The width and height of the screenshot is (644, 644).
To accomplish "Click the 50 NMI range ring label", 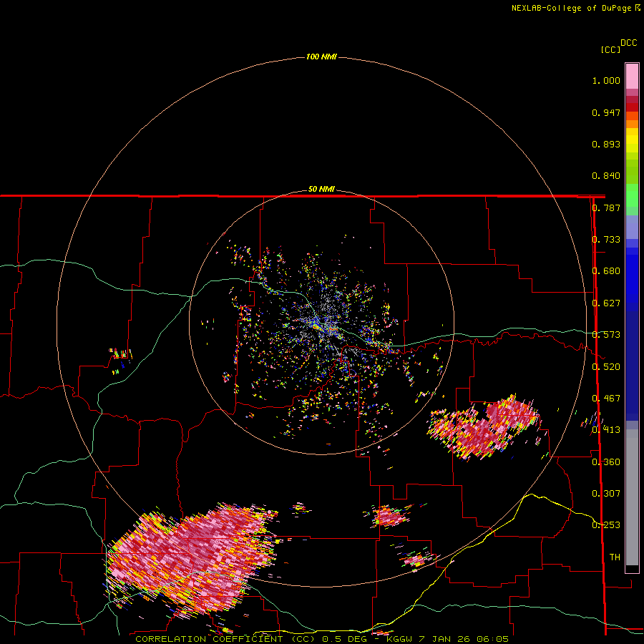I will click(321, 190).
